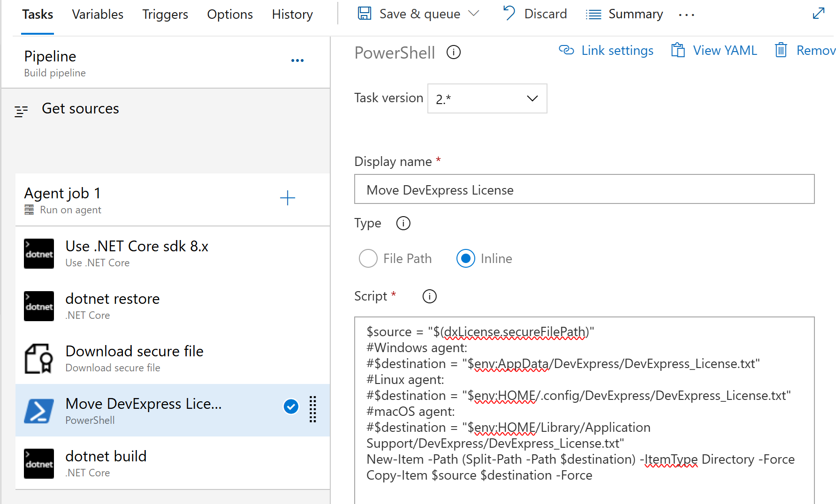This screenshot has height=504, width=836.
Task: Click the View YAML clipboard icon
Action: (678, 50)
